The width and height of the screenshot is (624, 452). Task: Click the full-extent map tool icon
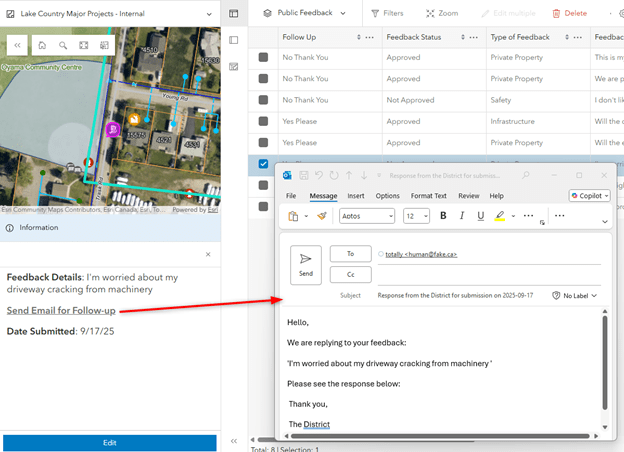84,45
